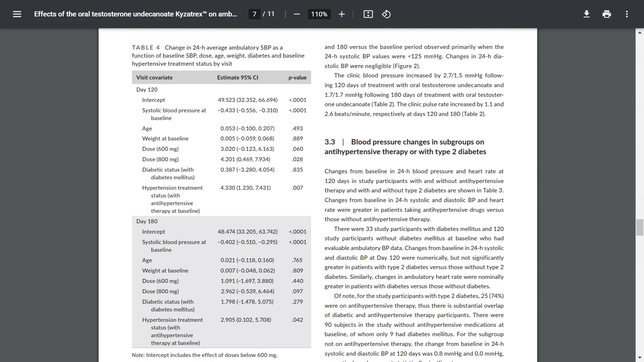The image size is (644, 362).
Task: Click the estimate −0.402 (−0.510, −0.295)
Action: pos(248,242)
